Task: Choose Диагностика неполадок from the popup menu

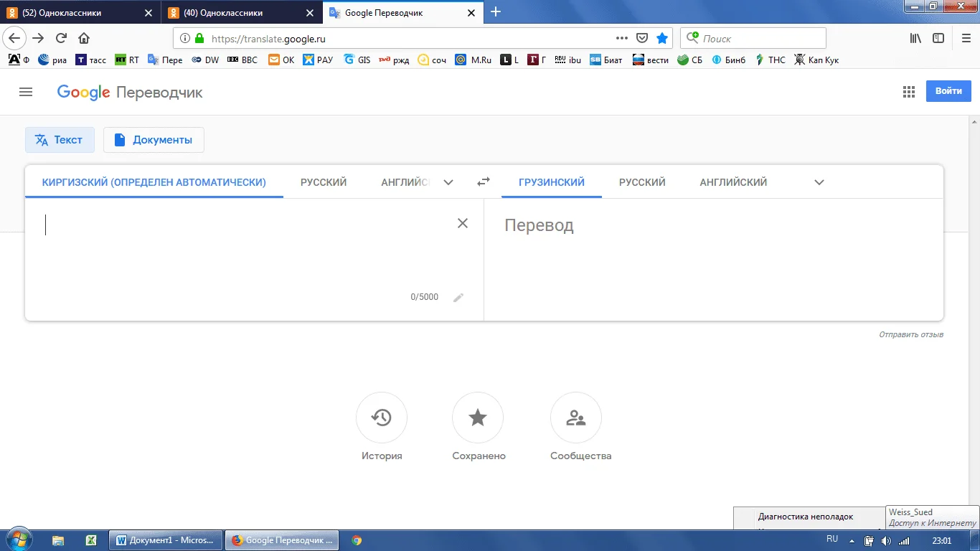Action: point(806,517)
